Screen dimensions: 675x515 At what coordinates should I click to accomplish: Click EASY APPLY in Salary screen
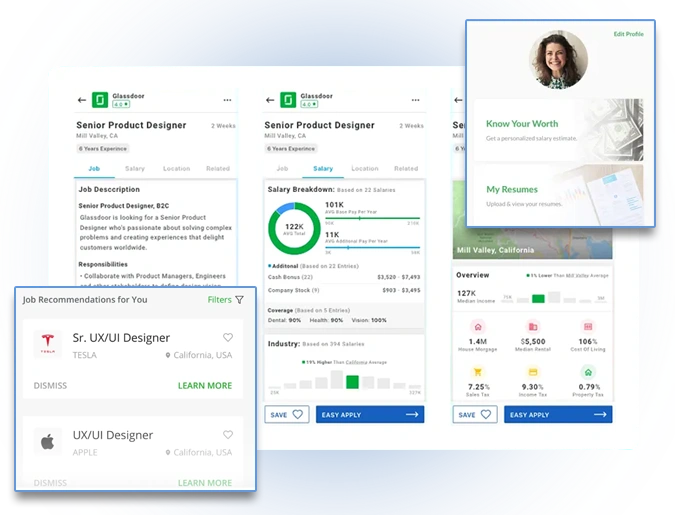[x=370, y=415]
